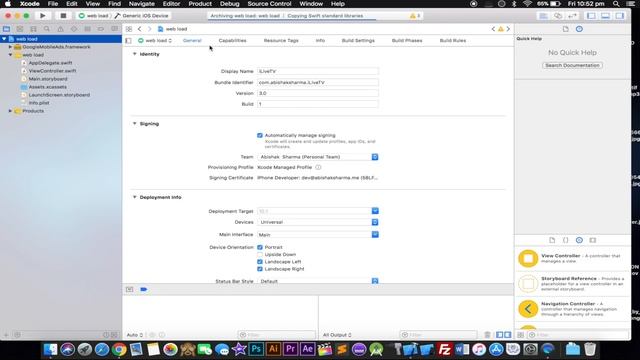Click the Provisioning Profile info button

click(x=318, y=167)
